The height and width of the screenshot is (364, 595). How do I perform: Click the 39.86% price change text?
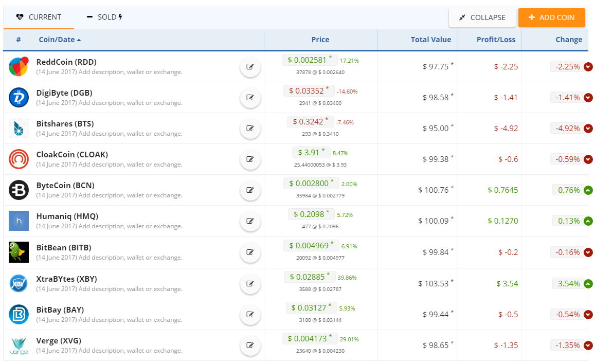tap(347, 278)
